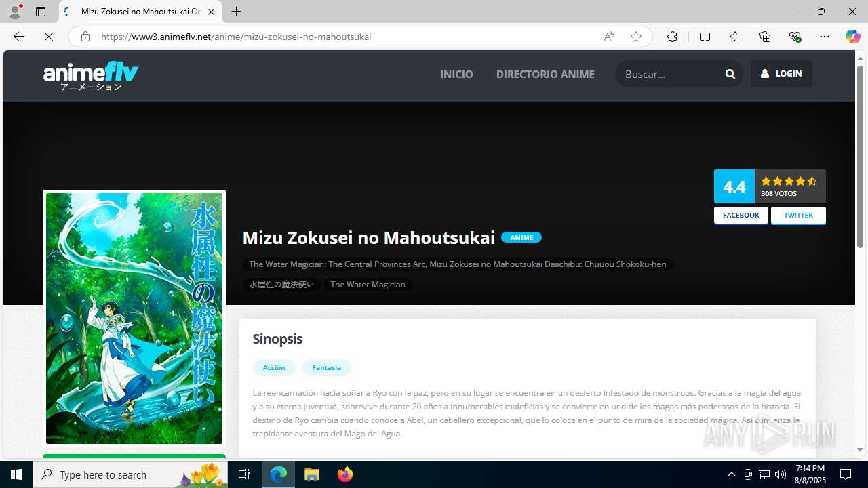The image size is (868, 488).
Task: Open Microsoft Edge from the taskbar
Action: (279, 474)
